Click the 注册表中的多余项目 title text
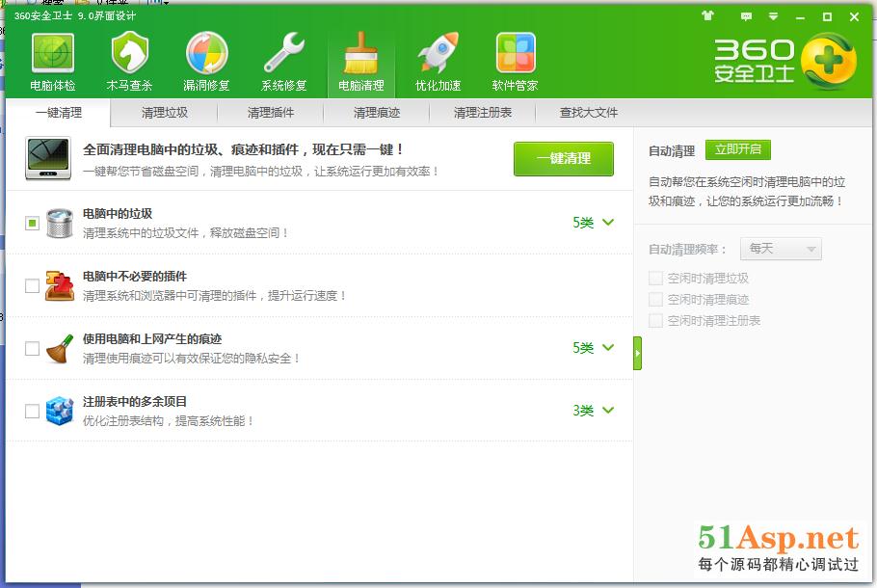This screenshot has height=588, width=877. [135, 402]
